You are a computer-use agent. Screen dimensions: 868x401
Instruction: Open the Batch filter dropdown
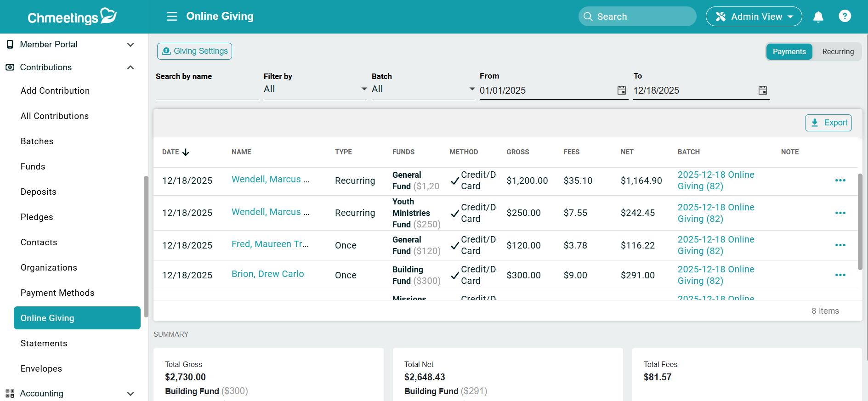click(x=423, y=89)
